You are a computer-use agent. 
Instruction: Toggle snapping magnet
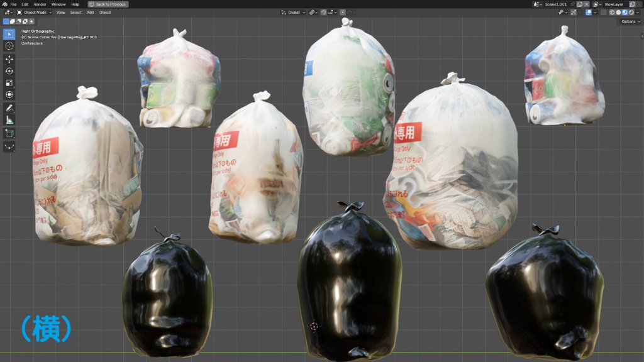pyautogui.click(x=324, y=13)
